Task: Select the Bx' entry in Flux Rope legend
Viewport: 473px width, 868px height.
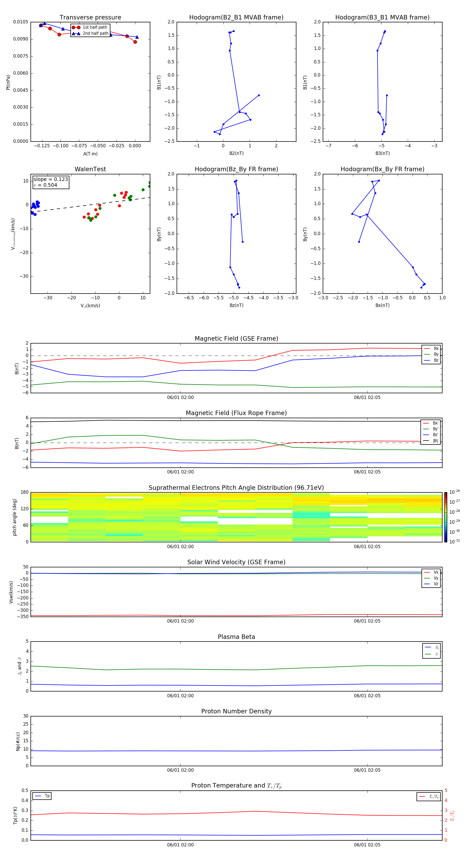Action: (x=431, y=423)
